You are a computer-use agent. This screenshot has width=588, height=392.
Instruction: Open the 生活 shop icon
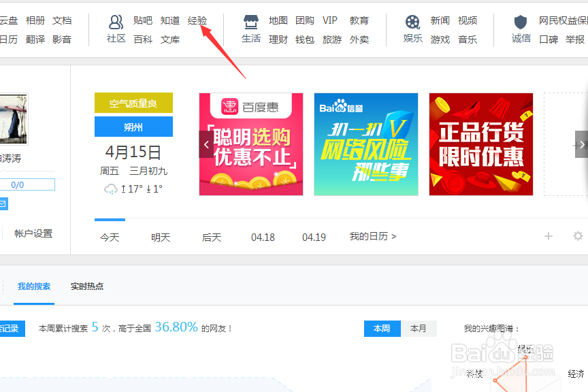[251, 22]
